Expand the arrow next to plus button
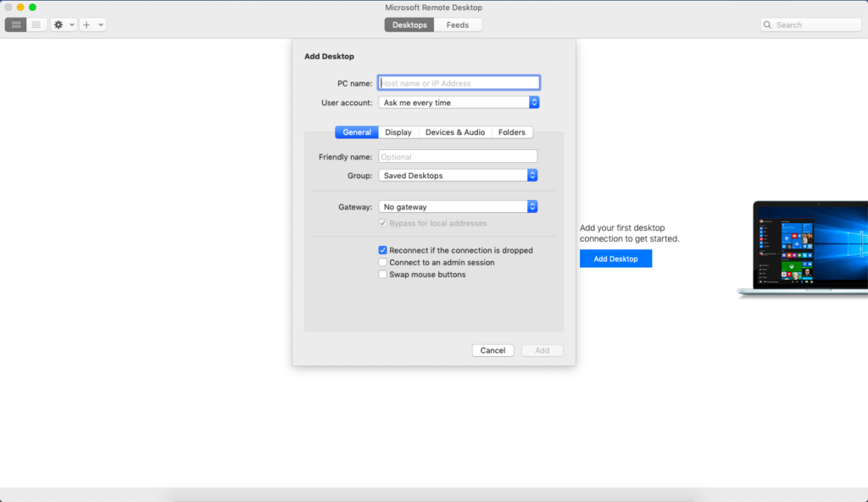The height and width of the screenshot is (502, 868). pyautogui.click(x=101, y=25)
